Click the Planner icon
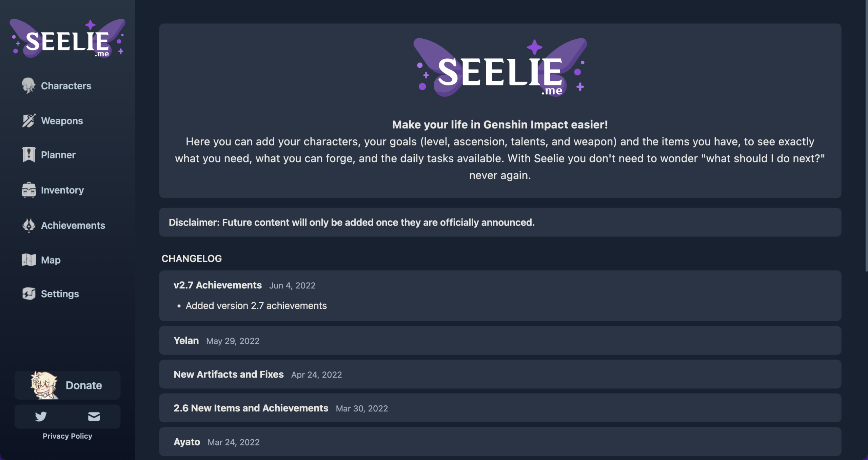The width and height of the screenshot is (868, 460). click(29, 155)
